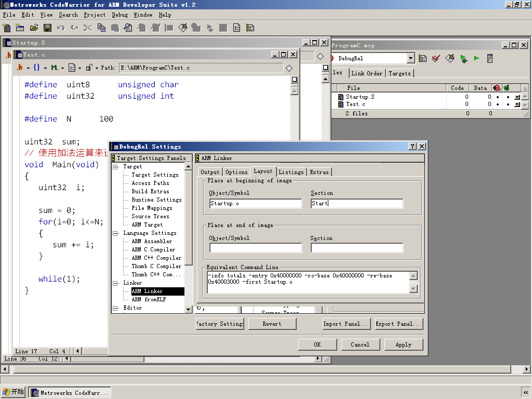Save with the floppy disk toolbar icon
Viewport: 532px width, 399px height.
point(47,28)
